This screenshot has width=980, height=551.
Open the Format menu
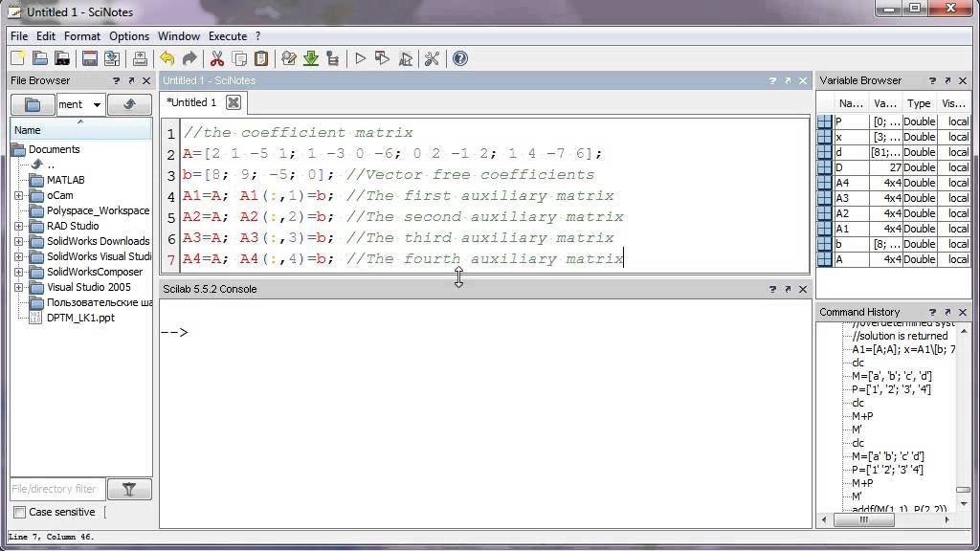pos(82,36)
